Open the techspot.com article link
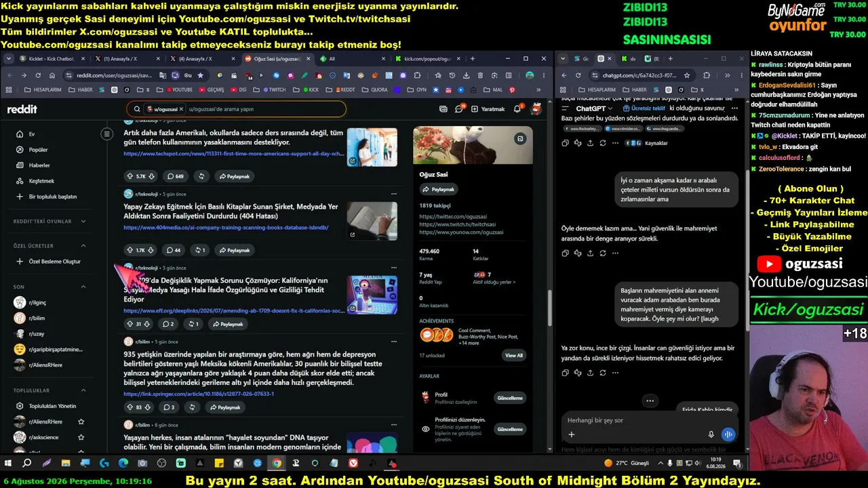This screenshot has width=868, height=488. 234,154
